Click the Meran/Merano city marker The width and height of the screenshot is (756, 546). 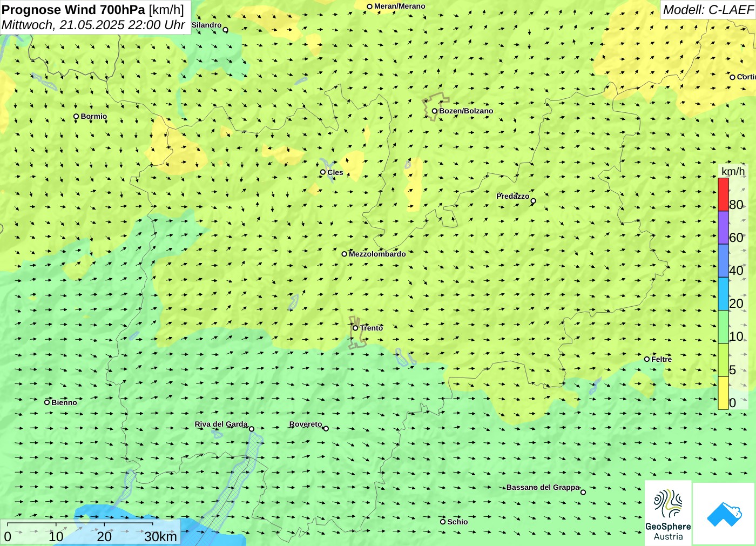point(370,6)
